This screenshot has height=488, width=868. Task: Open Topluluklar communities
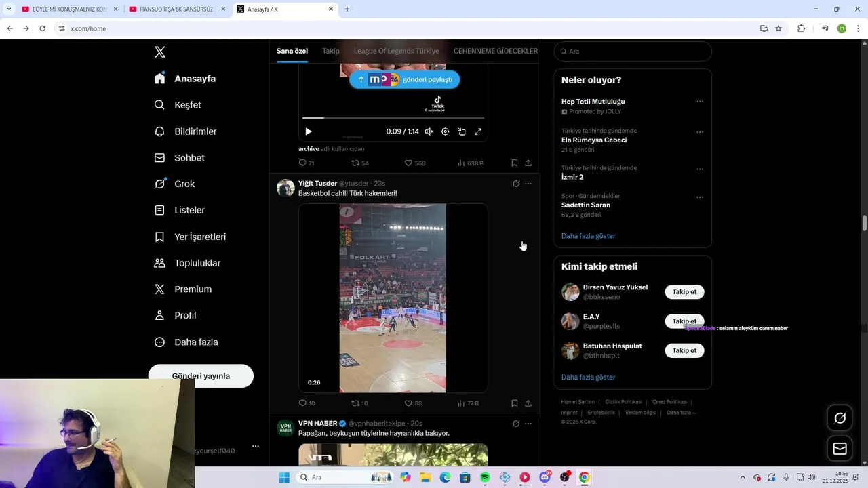coord(187,263)
